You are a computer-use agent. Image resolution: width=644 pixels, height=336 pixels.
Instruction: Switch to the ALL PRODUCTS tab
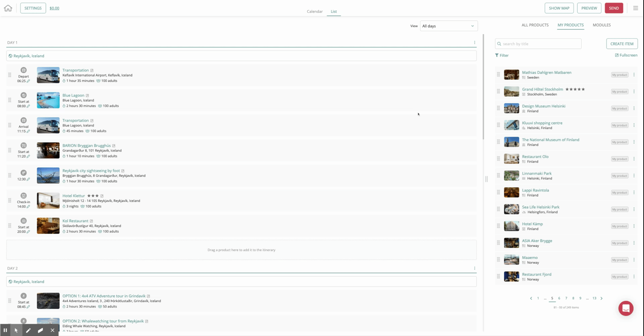tap(535, 25)
